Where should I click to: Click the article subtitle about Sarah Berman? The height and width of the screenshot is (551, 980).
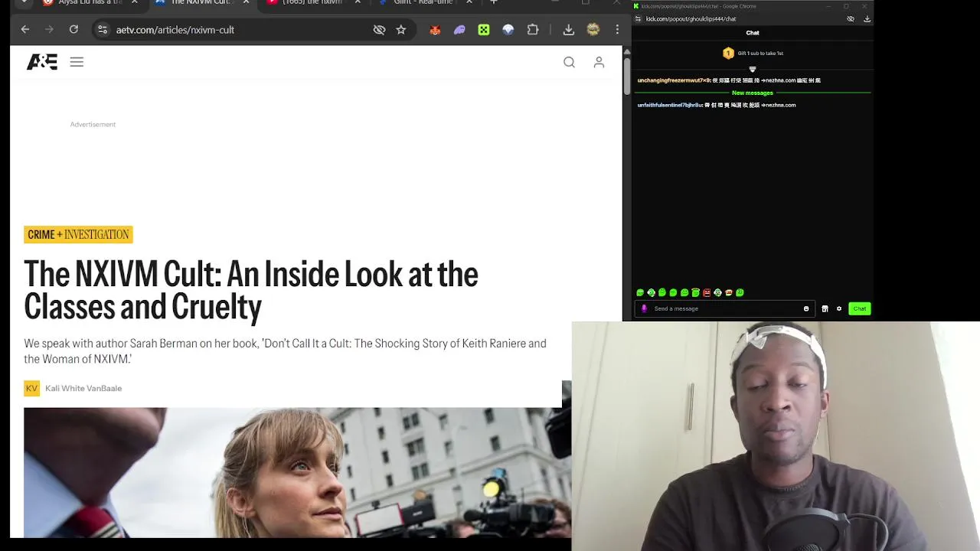coord(285,350)
